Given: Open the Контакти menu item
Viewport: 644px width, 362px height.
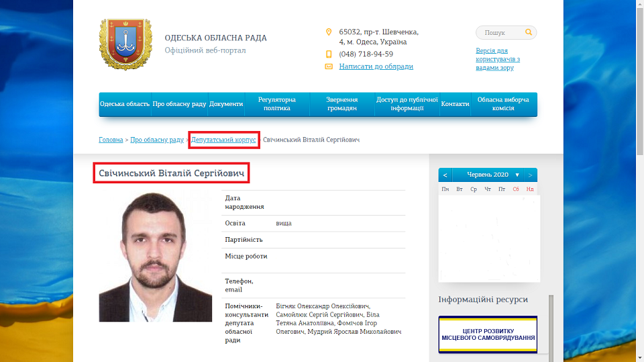Looking at the screenshot, I should pos(455,105).
